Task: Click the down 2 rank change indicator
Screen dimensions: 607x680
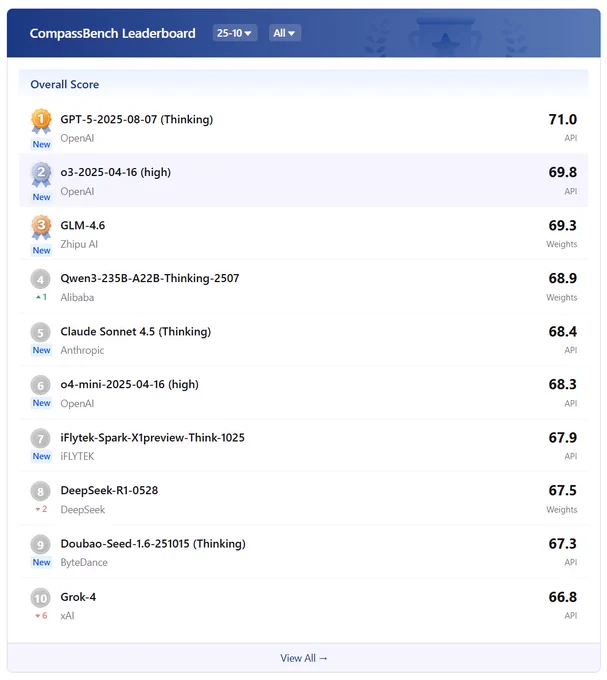Action: coord(41,509)
